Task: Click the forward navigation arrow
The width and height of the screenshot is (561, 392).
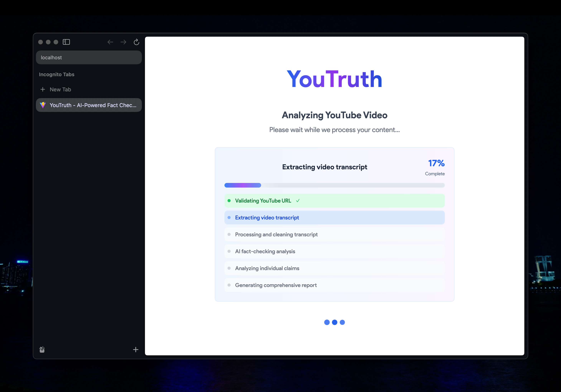Action: pyautogui.click(x=123, y=42)
